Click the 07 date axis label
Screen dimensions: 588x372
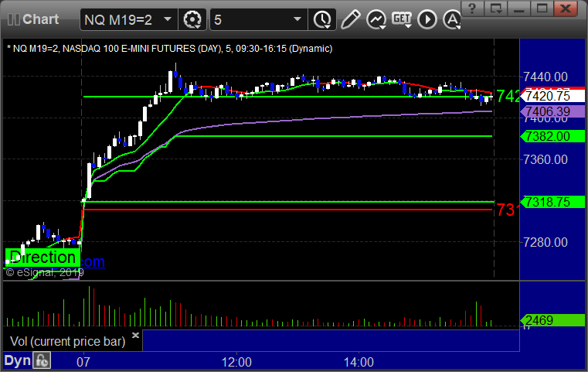[83, 362]
